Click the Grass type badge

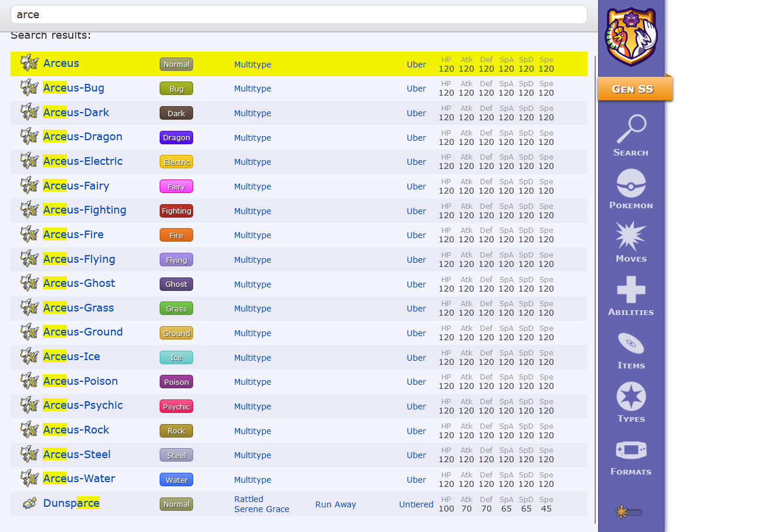point(176,309)
